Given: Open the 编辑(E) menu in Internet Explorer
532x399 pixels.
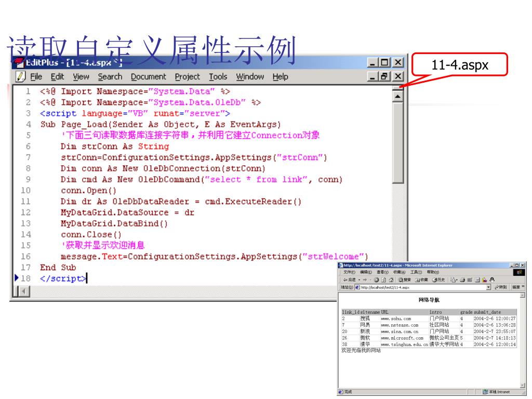Looking at the screenshot, I should point(366,272).
